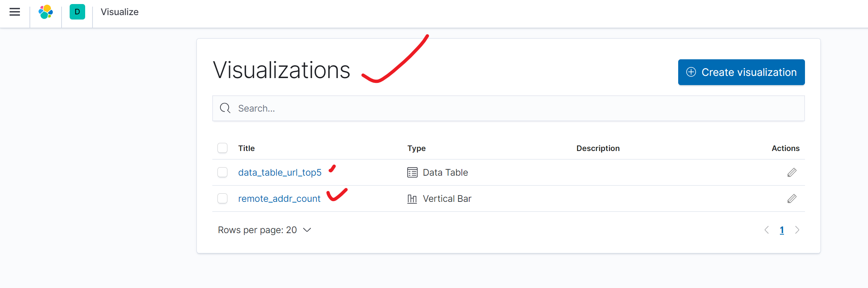
Task: Click the search magnifier icon
Action: [x=225, y=108]
